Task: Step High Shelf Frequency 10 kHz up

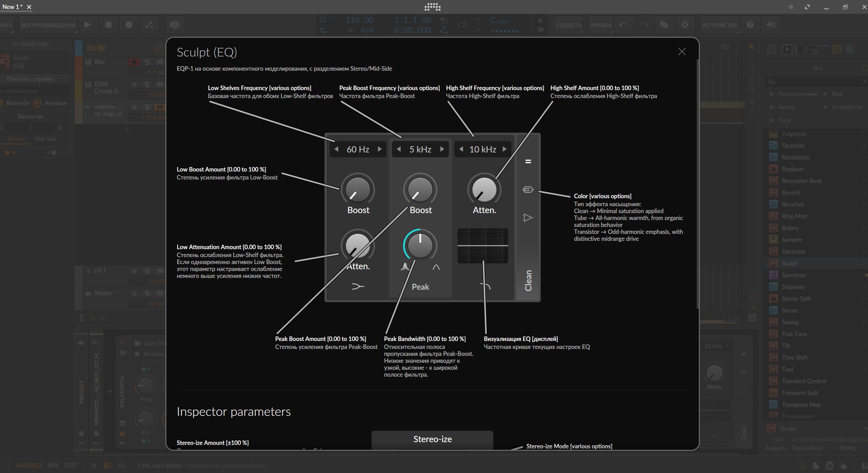Action: 504,149
